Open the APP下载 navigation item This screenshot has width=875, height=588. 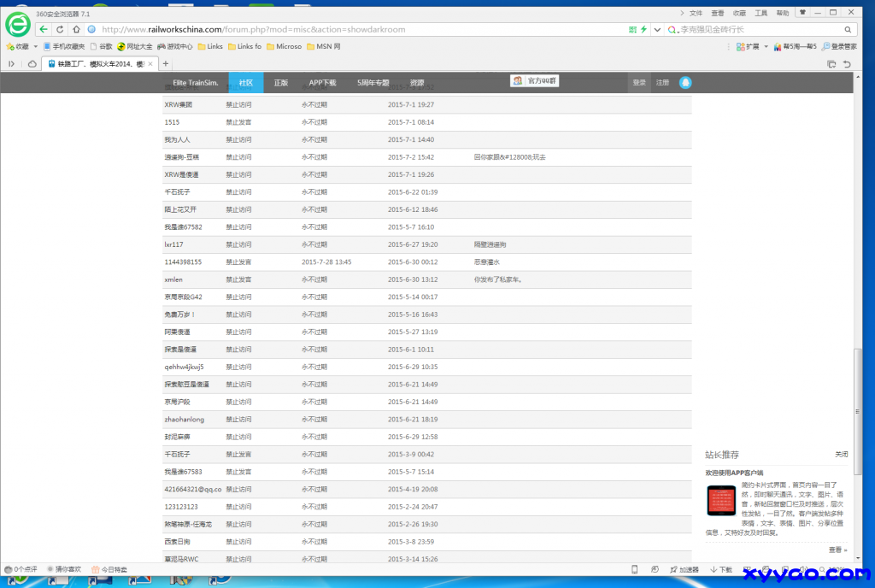click(322, 83)
